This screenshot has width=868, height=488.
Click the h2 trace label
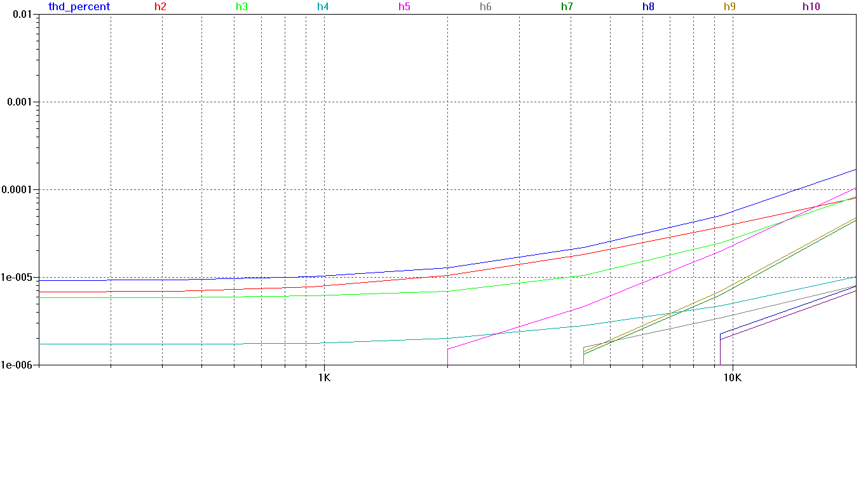[x=160, y=7]
